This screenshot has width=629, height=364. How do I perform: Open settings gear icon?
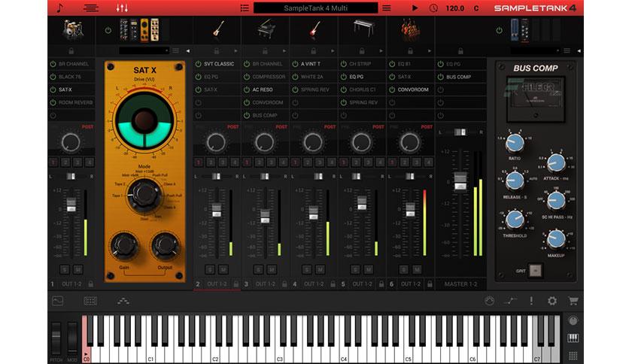[x=552, y=301]
